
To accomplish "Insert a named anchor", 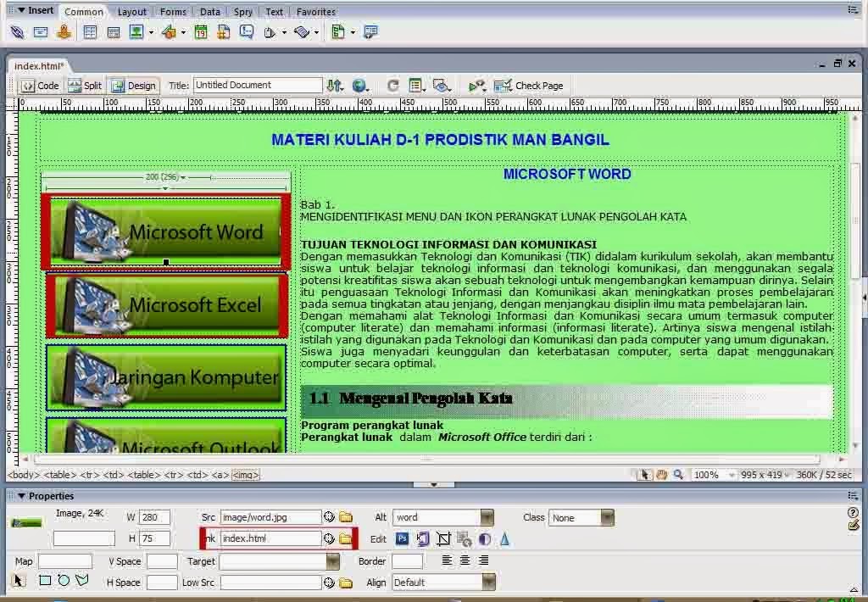I will click(64, 32).
